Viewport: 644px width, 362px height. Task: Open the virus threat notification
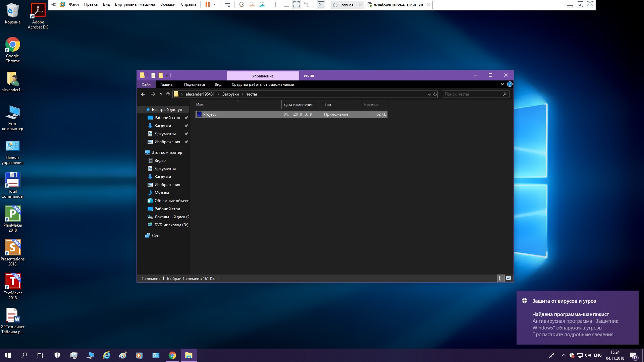577,317
